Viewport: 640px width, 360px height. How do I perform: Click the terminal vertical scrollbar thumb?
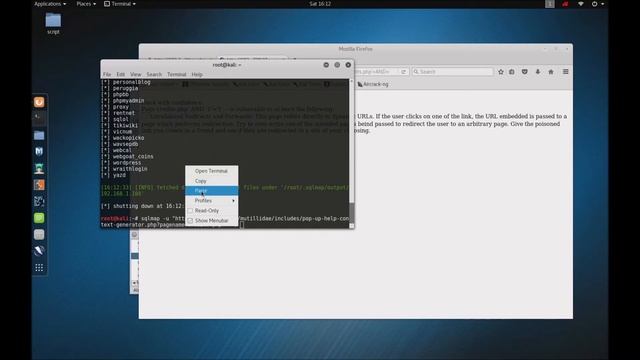pyautogui.click(x=351, y=212)
